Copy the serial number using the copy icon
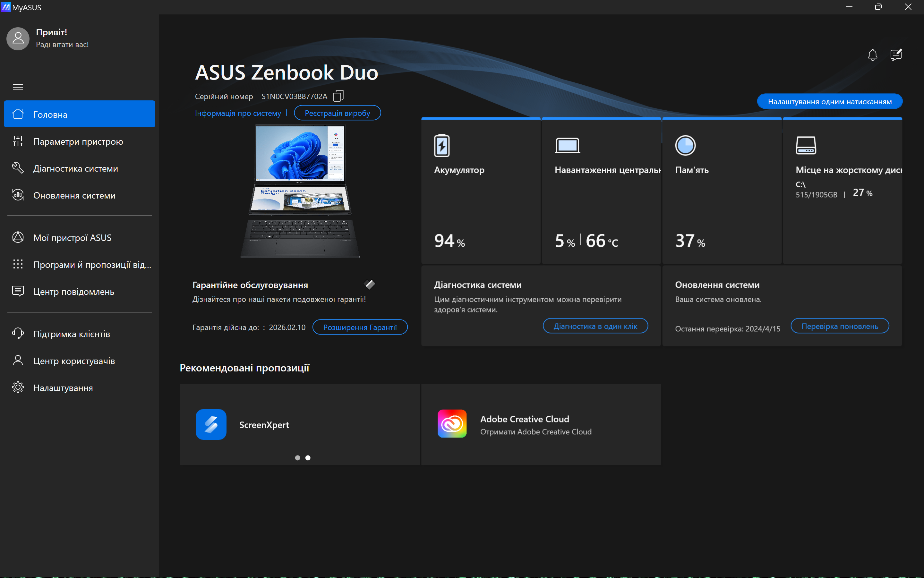Image resolution: width=924 pixels, height=578 pixels. (x=338, y=96)
